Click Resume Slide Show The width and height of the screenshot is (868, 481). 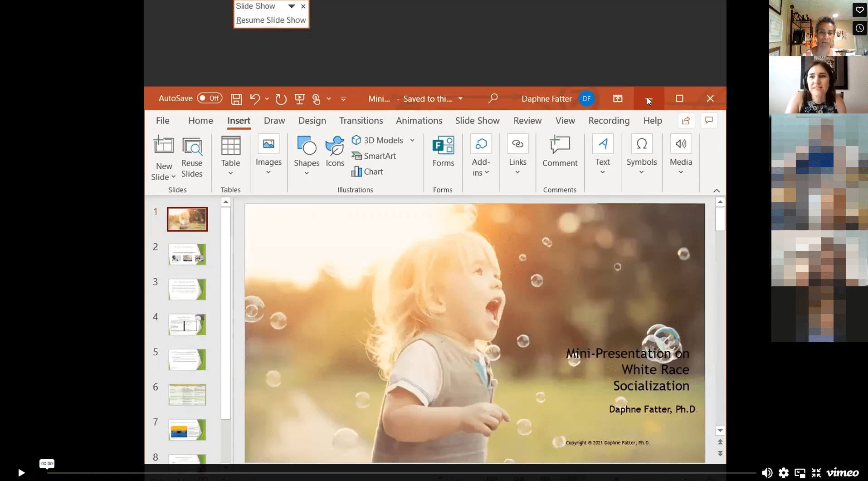click(x=271, y=20)
